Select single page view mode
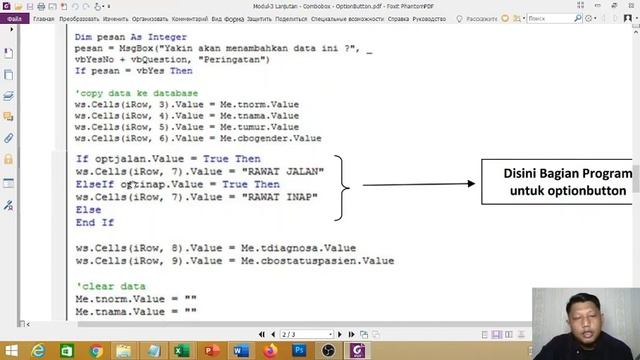 (x=484, y=335)
